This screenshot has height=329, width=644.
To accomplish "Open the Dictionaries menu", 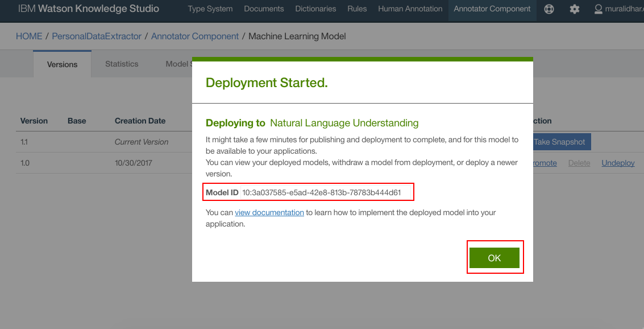I will tap(315, 9).
